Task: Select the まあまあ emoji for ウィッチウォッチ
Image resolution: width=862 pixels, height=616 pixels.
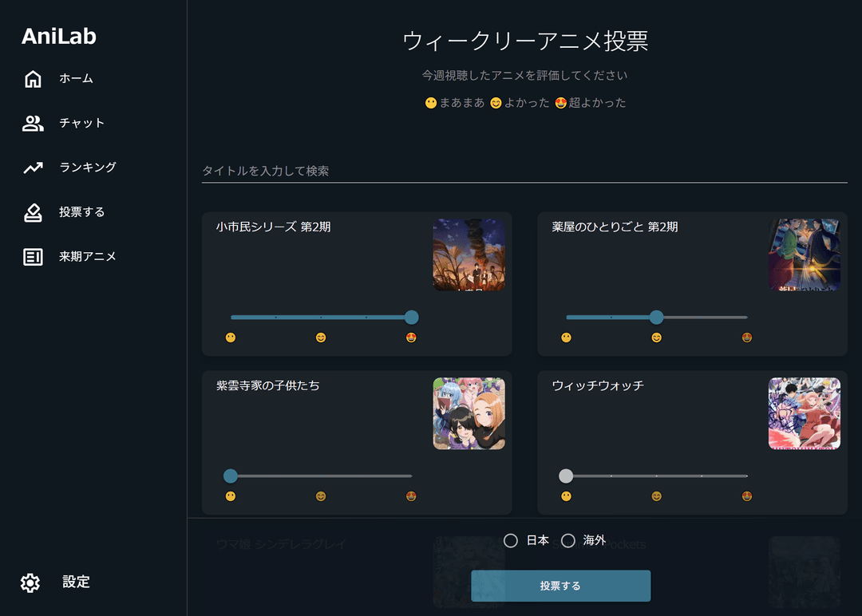Action: click(x=565, y=496)
